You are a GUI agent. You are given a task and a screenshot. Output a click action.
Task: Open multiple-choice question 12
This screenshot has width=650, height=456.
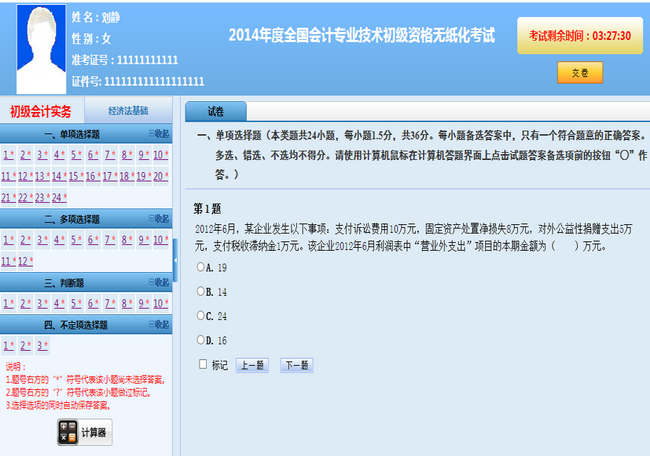24,261
